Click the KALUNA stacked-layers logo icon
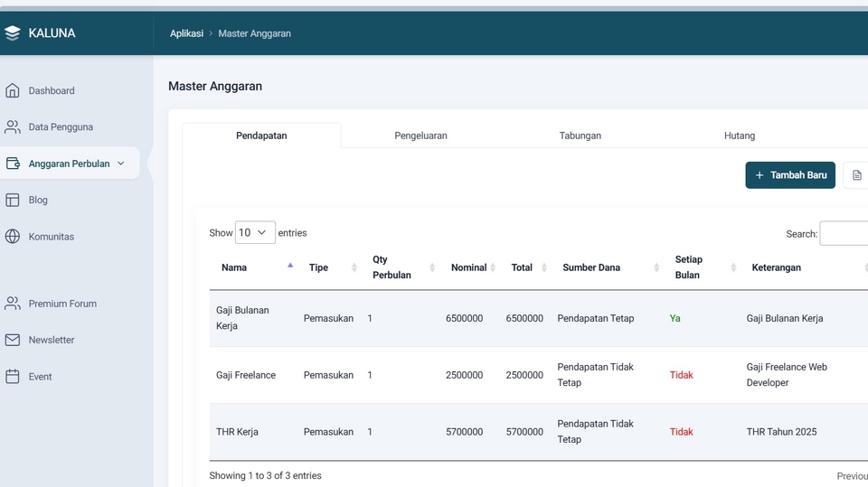The image size is (868, 487). click(x=12, y=33)
